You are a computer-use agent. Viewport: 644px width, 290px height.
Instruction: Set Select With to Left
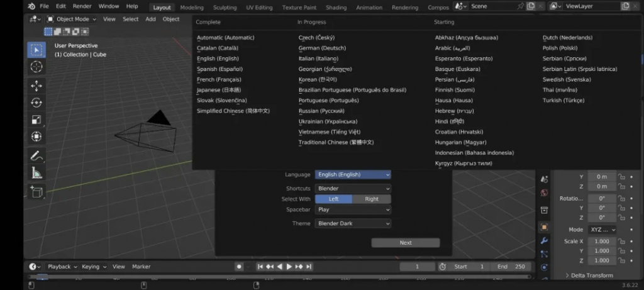[x=333, y=199]
